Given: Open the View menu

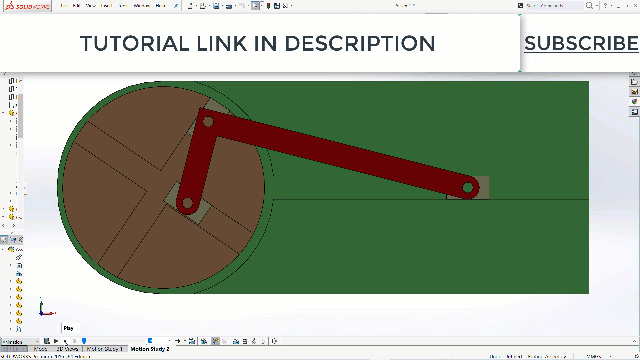Looking at the screenshot, I should click(91, 6).
